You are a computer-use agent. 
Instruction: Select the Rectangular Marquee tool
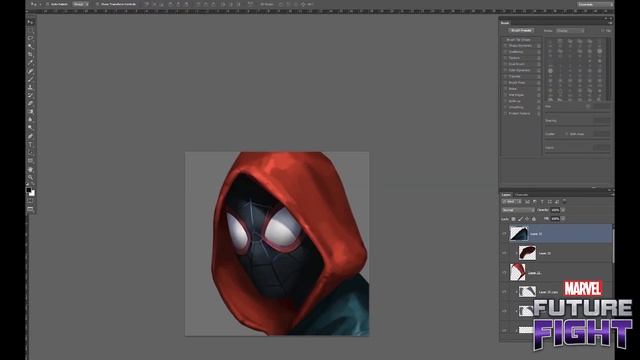point(31,30)
